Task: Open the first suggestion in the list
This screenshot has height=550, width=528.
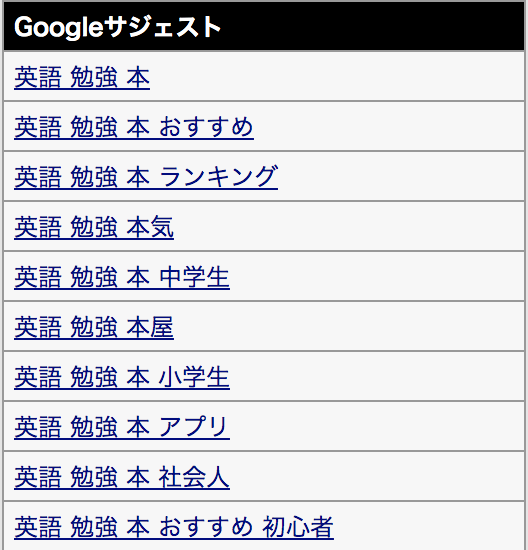Action: click(x=82, y=77)
